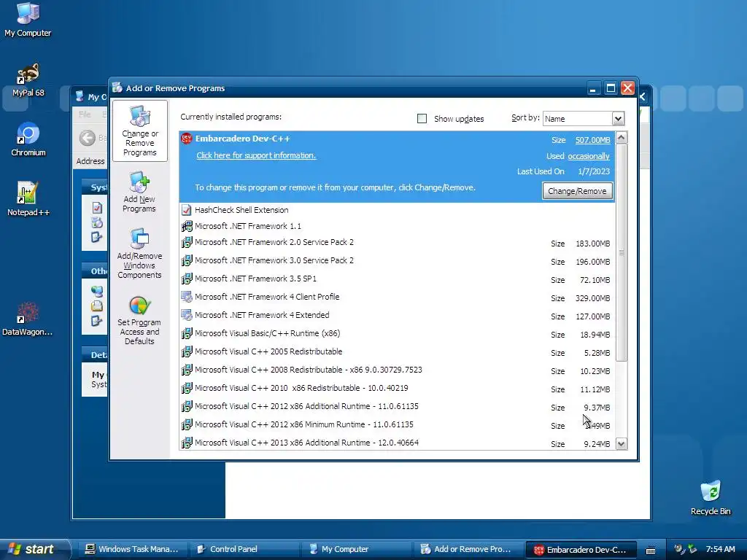
Task: Click the 507.00MB size link
Action: (x=592, y=140)
